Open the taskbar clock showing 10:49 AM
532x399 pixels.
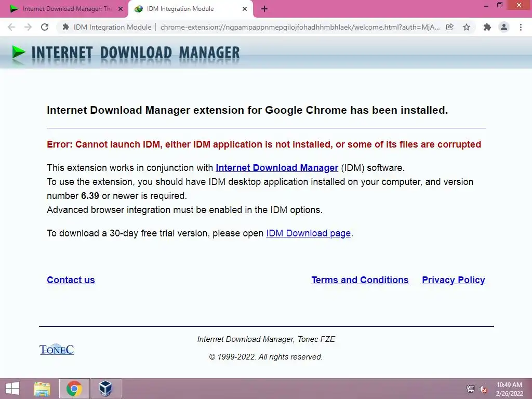point(509,389)
